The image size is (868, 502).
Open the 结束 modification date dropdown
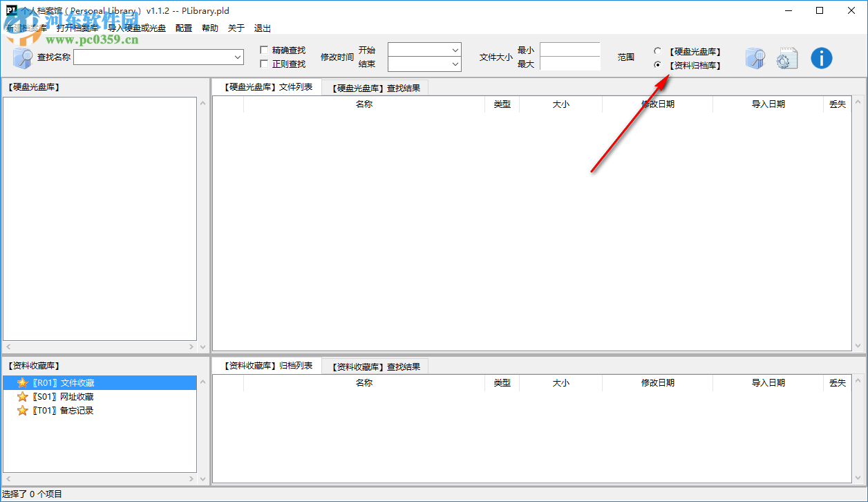click(455, 64)
